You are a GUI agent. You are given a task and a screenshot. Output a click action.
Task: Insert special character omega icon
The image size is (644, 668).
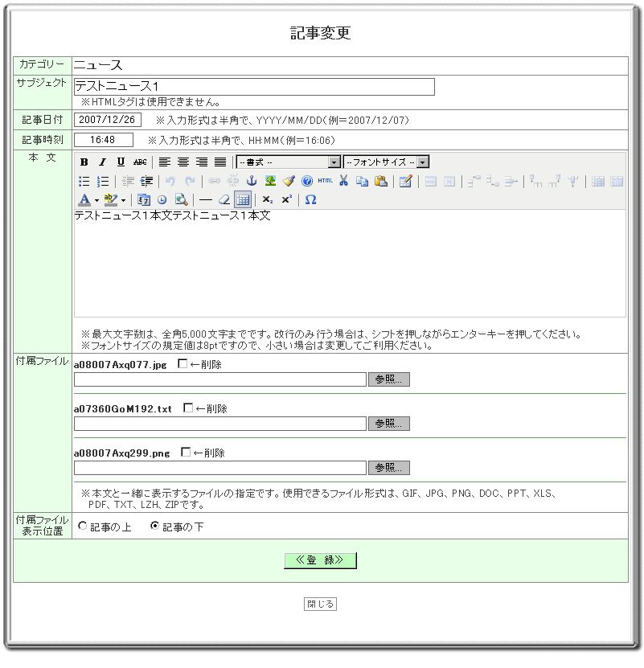310,199
